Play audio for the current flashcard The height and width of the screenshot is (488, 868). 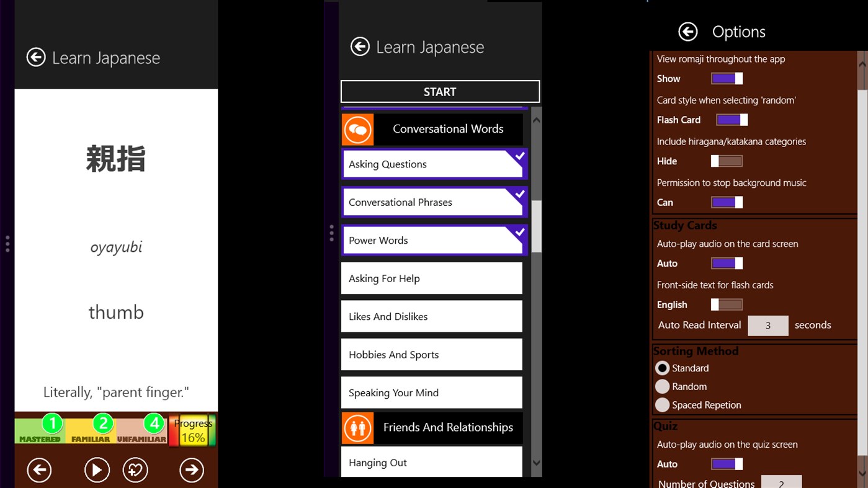[x=97, y=470]
